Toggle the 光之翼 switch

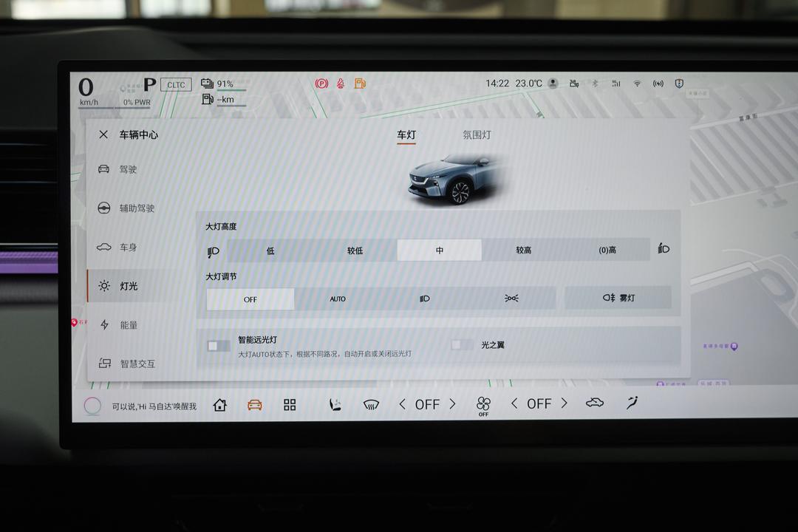click(462, 344)
